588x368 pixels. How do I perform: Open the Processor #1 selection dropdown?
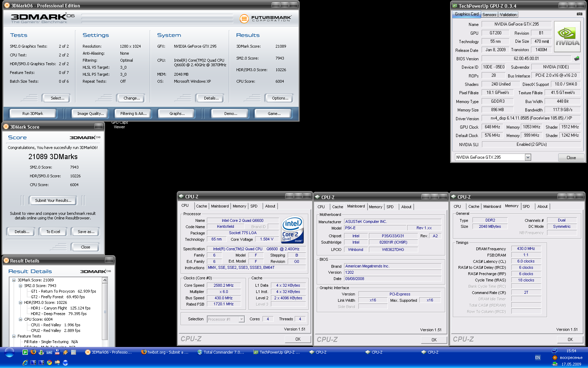coord(241,319)
